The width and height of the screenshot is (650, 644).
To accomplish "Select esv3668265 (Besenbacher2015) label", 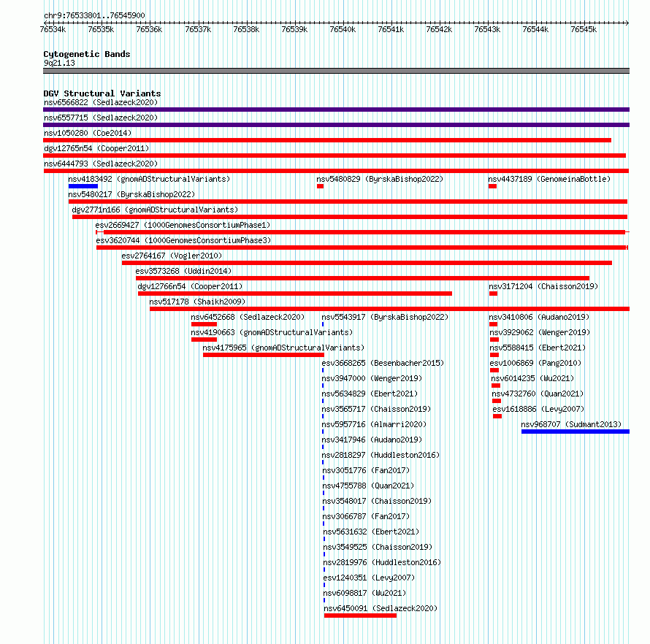I will 383,363.
